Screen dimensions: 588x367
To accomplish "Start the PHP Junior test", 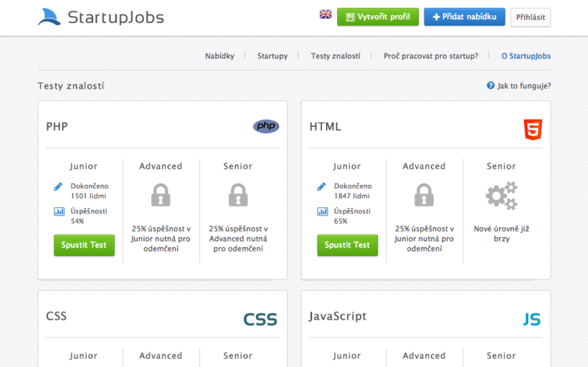I will pos(84,245).
